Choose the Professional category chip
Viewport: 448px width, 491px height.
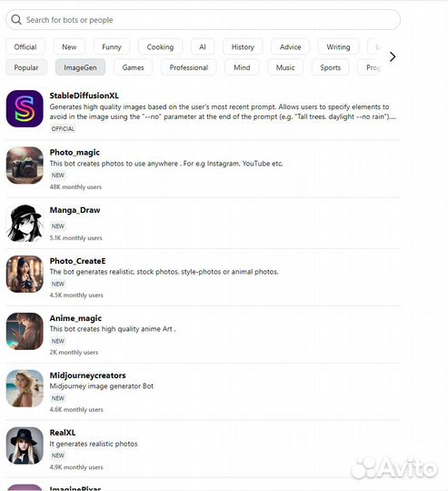(189, 67)
